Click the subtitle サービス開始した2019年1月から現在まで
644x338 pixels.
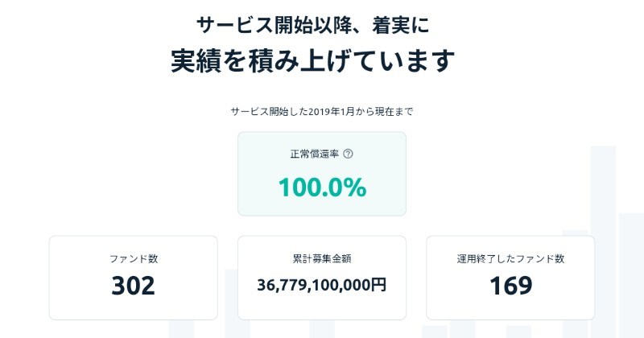coord(322,111)
